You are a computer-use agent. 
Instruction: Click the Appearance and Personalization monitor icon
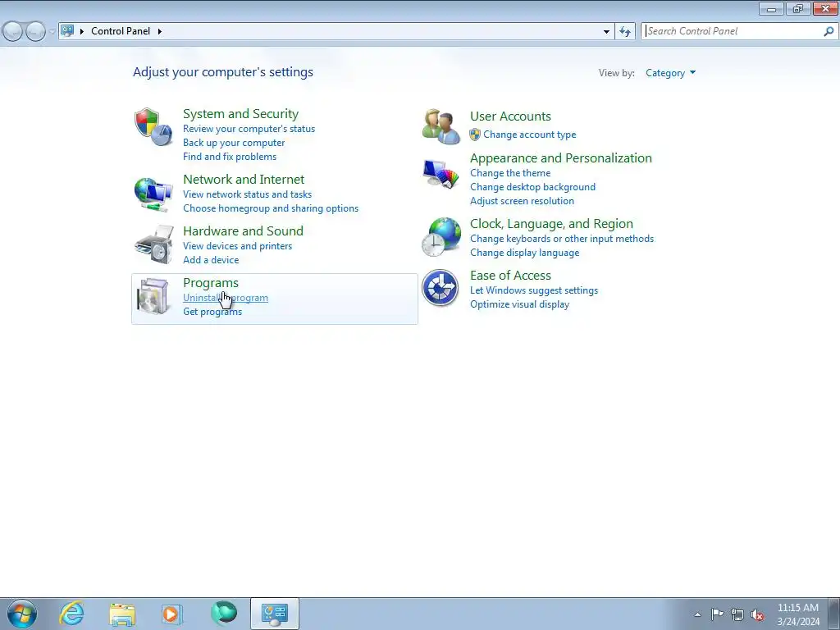pos(441,173)
